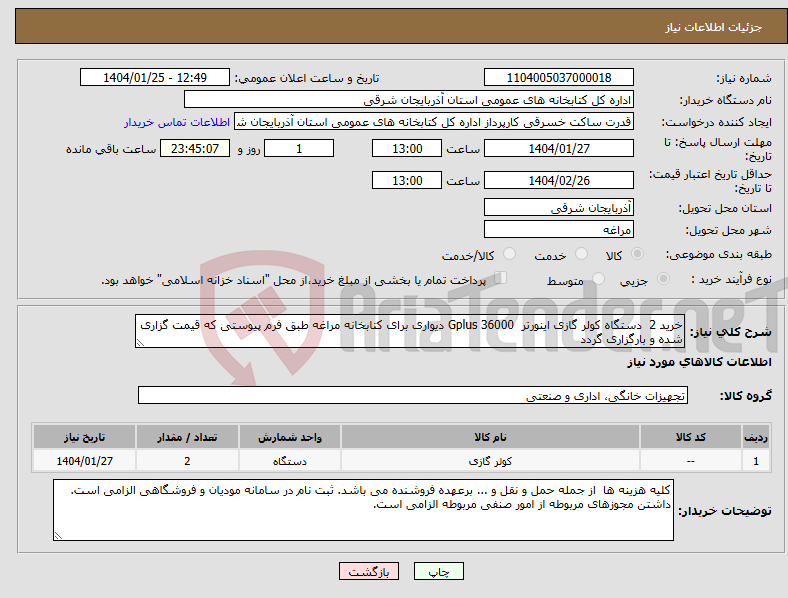Click the دستگاه unit cell
This screenshot has height=598, width=788.
[290, 460]
